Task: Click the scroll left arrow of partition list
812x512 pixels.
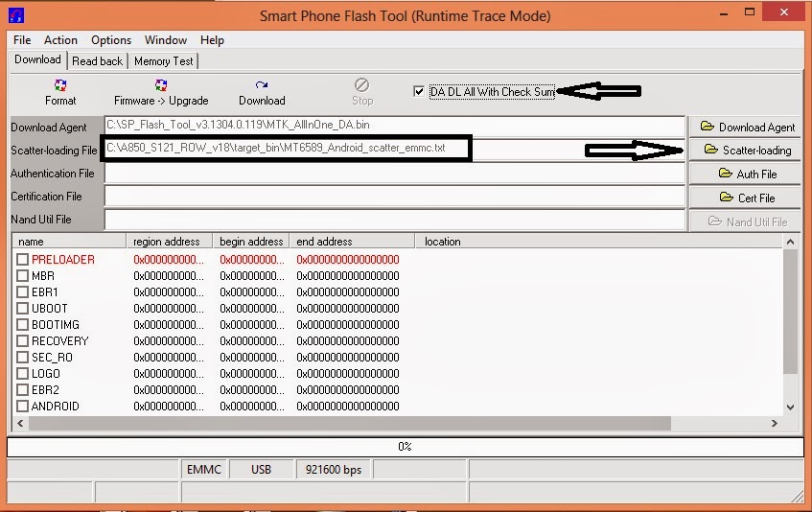Action: [x=20, y=424]
